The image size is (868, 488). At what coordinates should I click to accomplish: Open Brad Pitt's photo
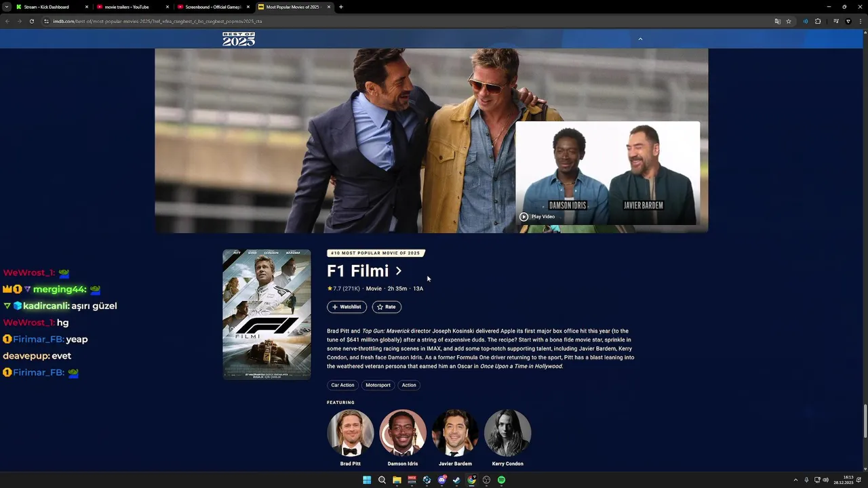click(x=351, y=433)
